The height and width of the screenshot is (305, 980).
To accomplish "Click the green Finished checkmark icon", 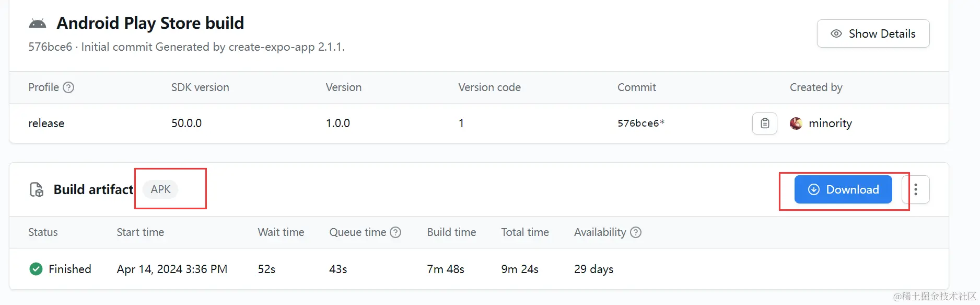I will [36, 269].
